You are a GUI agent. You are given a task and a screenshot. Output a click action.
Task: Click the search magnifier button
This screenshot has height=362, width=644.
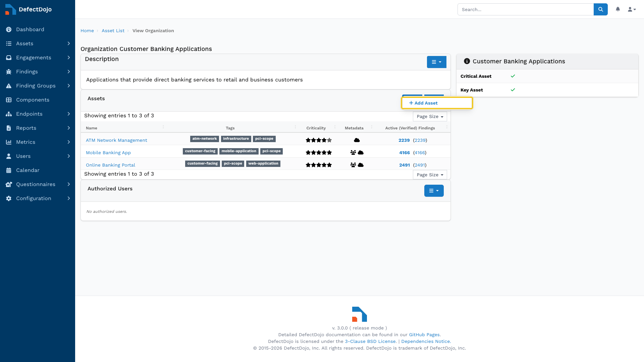(x=600, y=9)
